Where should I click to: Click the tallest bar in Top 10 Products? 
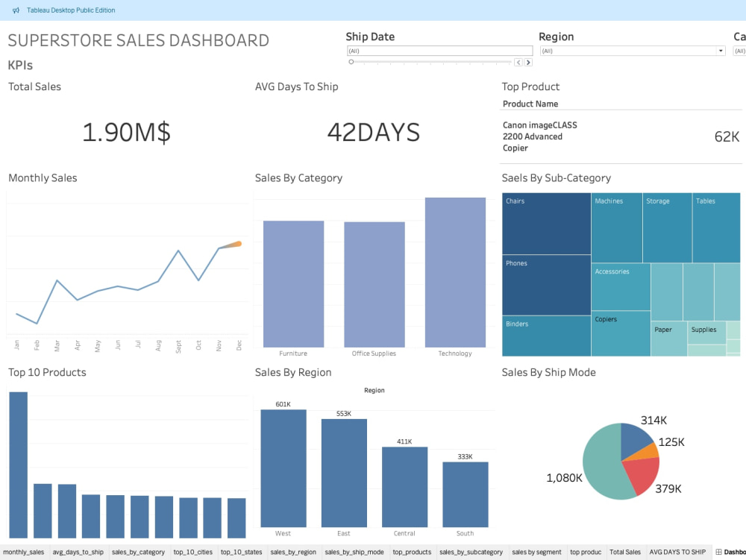[x=19, y=465]
